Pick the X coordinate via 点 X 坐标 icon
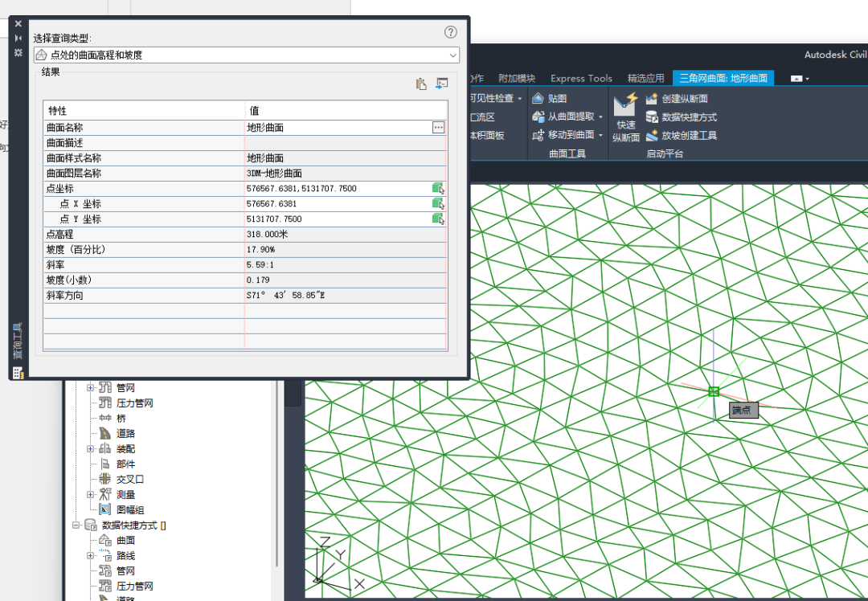Image resolution: width=868 pixels, height=601 pixels. pyautogui.click(x=439, y=203)
